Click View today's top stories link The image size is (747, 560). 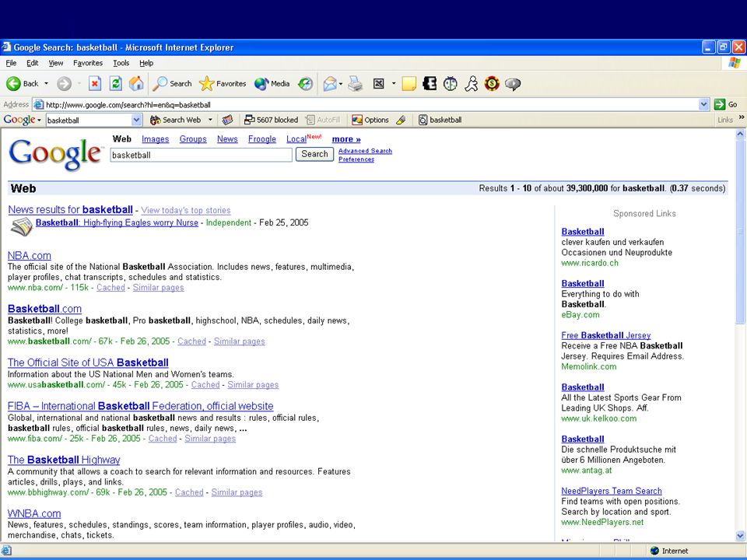click(186, 211)
